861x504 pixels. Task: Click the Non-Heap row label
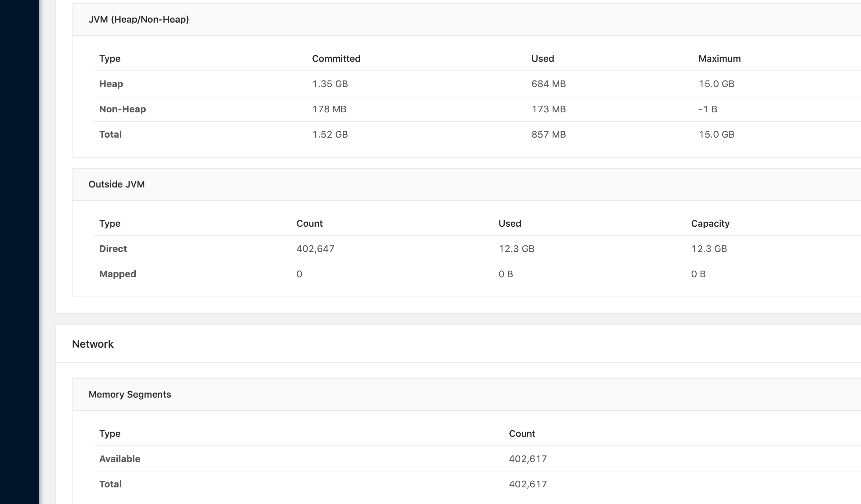(x=122, y=109)
